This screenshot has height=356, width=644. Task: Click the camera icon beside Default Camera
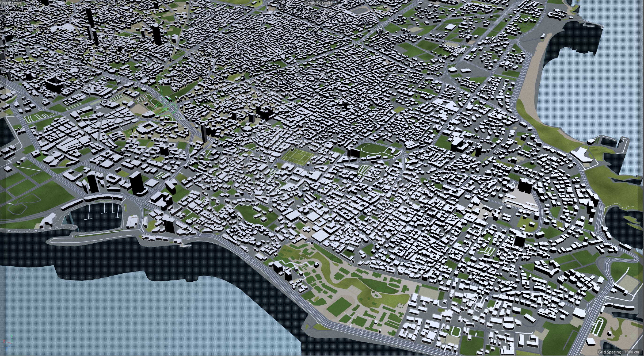pos(336,3)
